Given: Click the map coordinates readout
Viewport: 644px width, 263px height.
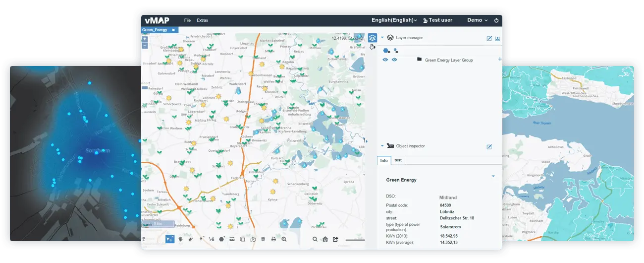Looking at the screenshot, I should point(348,38).
